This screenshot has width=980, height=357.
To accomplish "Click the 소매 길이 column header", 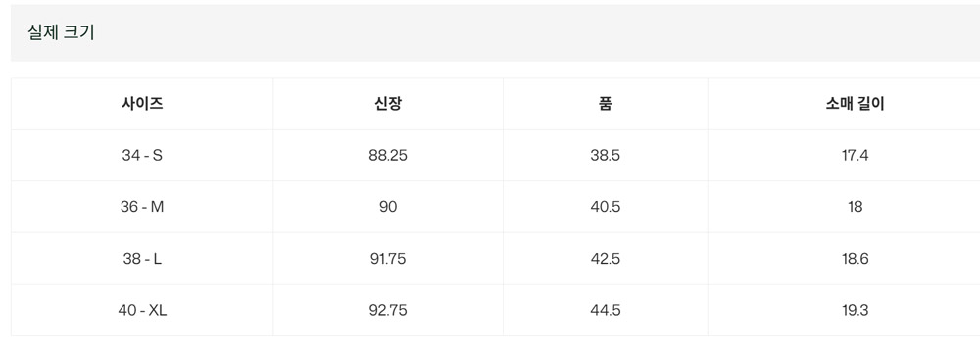I will point(855,104).
